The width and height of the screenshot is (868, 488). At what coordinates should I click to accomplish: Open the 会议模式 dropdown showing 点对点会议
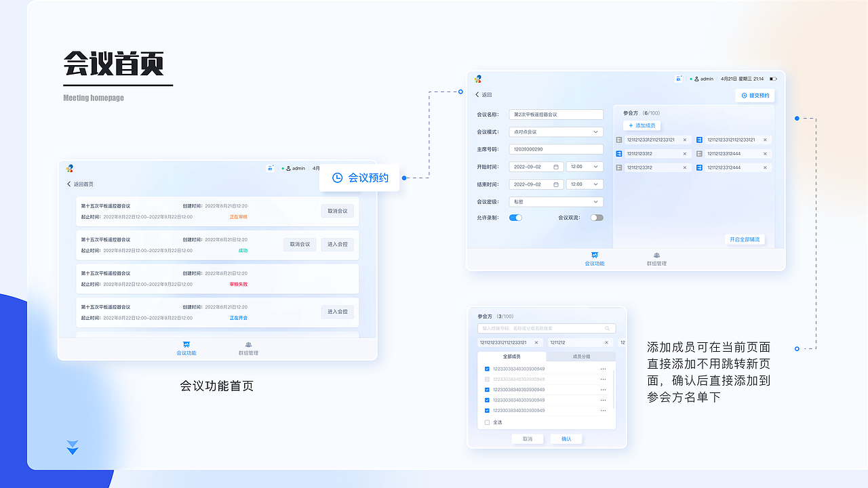(x=556, y=131)
